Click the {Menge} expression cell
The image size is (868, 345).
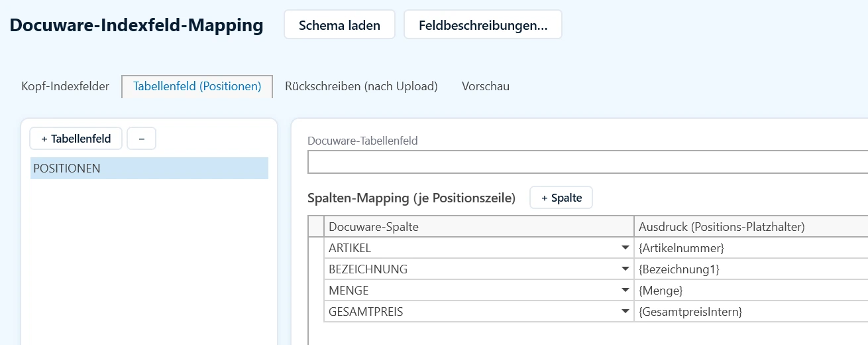tap(751, 291)
